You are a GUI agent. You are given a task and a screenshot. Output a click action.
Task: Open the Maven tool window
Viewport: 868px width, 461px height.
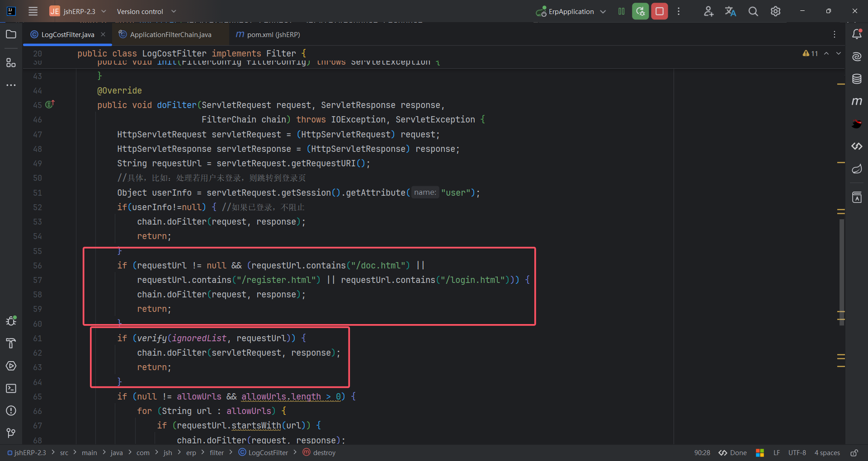click(857, 101)
